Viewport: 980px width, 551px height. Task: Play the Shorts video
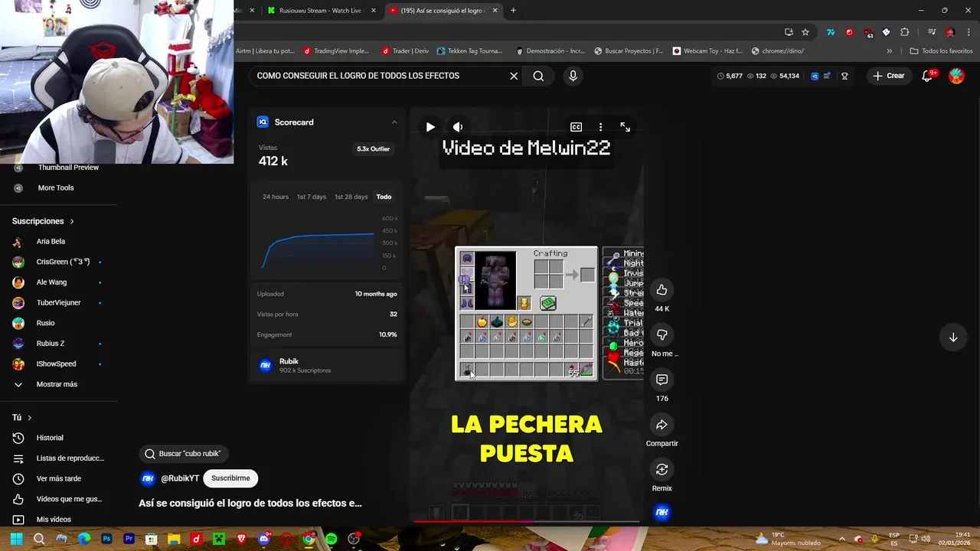(x=430, y=127)
